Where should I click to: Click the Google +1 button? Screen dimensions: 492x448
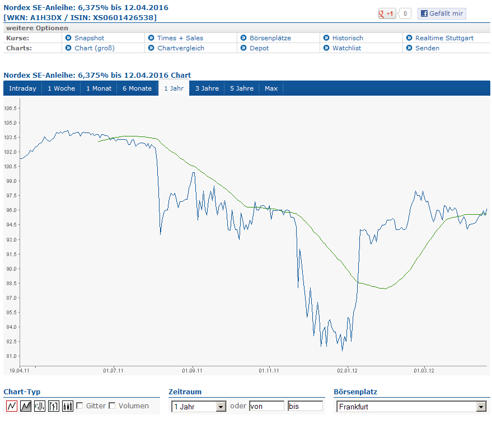[x=387, y=13]
